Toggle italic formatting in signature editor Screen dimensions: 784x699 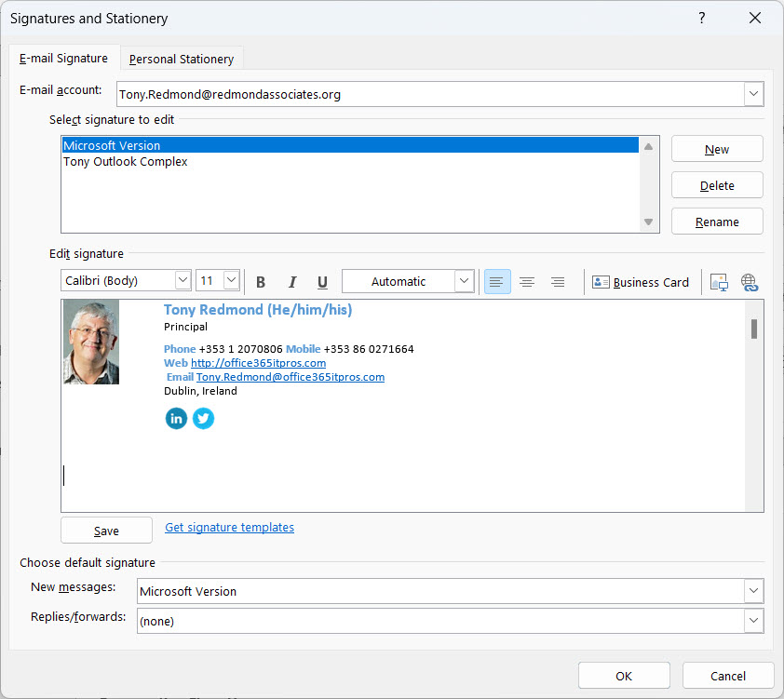coord(291,282)
